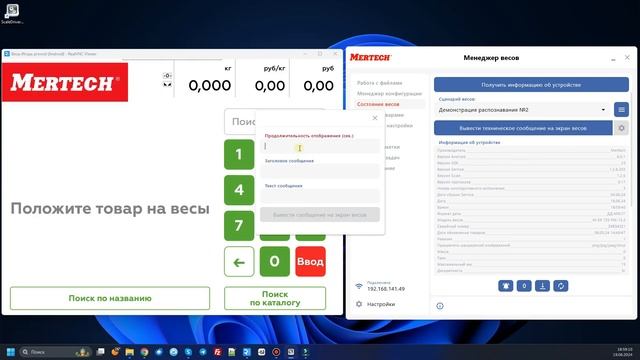Open File Explorer from the taskbar
The width and height of the screenshot is (640, 360).
[130, 352]
